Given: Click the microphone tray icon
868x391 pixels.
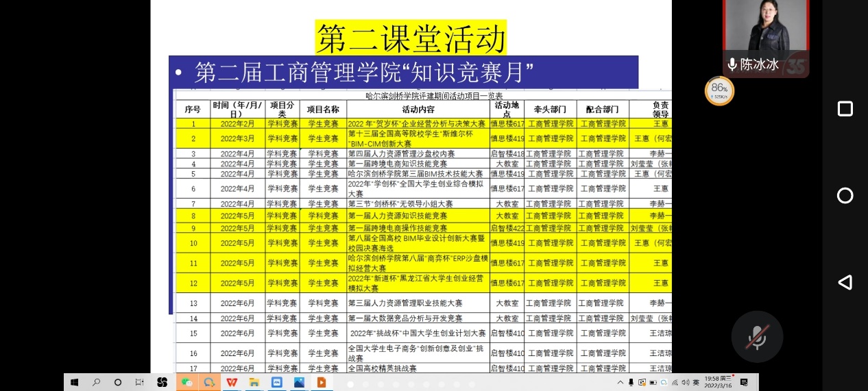Looking at the screenshot, I should tap(631, 382).
